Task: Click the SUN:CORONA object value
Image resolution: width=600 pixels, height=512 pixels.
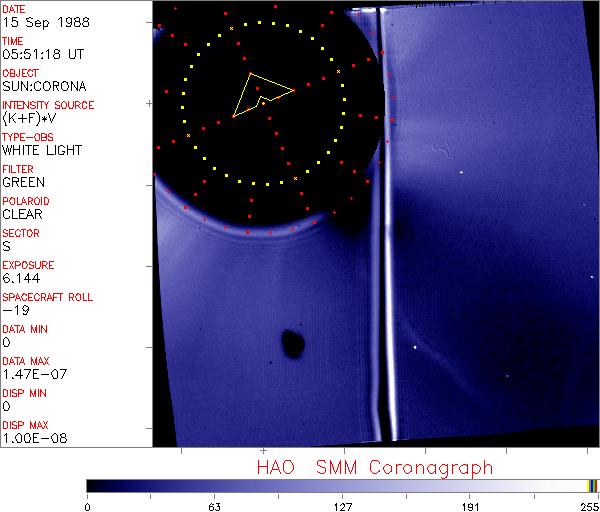Action: [x=44, y=87]
